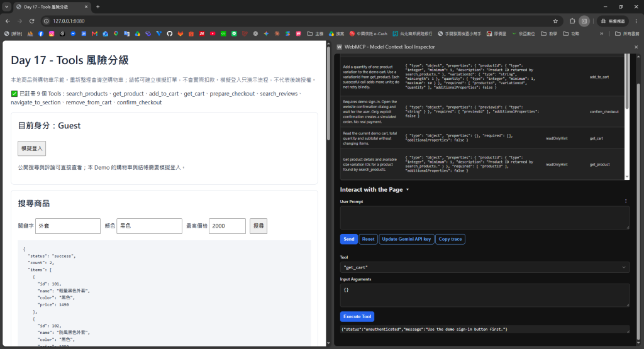Open the extensions puzzle icon
644x349 pixels.
click(572, 21)
